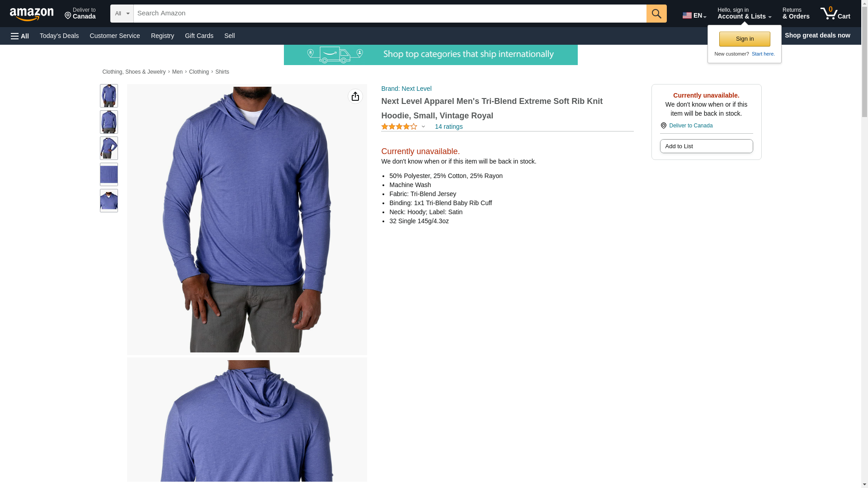Image resolution: width=868 pixels, height=488 pixels.
Task: Click the magnifying glass search button
Action: pos(656,14)
